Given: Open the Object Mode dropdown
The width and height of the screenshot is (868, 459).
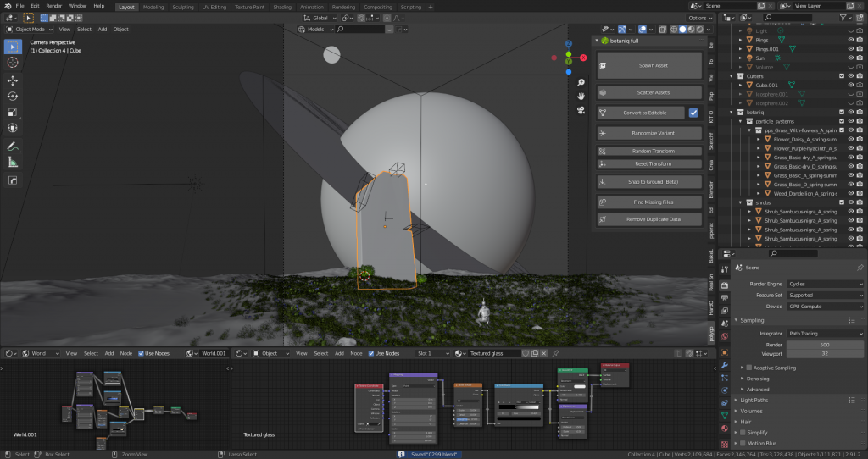Looking at the screenshot, I should [x=30, y=30].
